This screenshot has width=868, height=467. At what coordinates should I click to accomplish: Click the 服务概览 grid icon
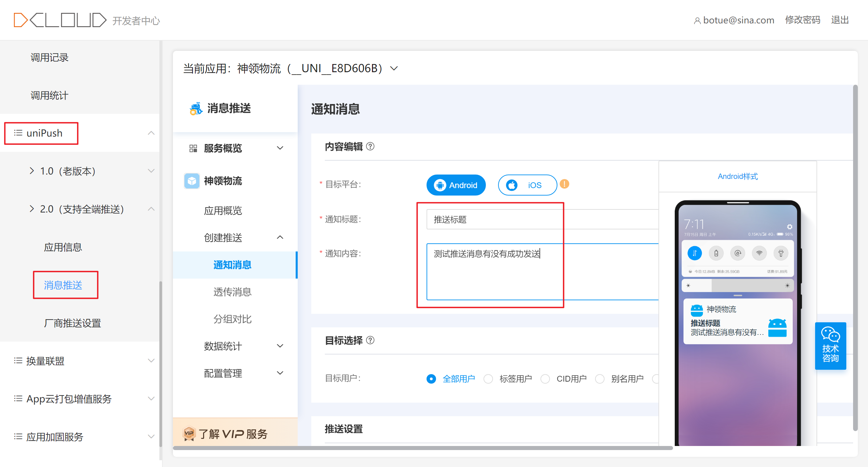193,148
